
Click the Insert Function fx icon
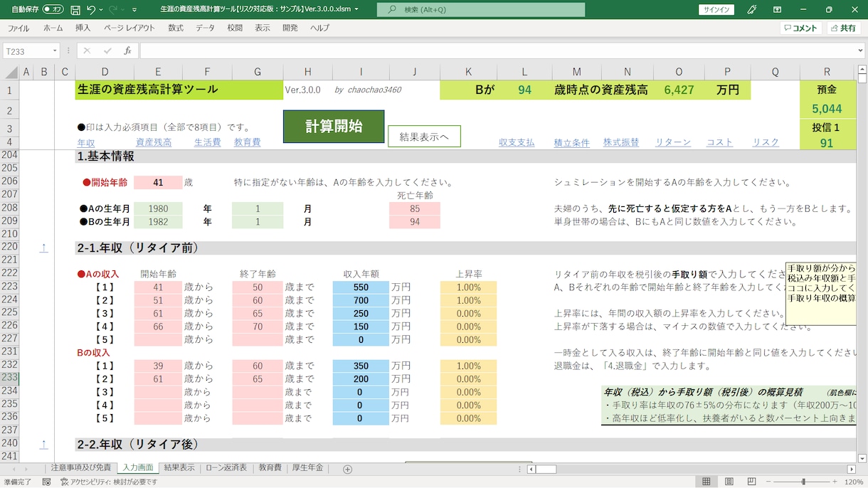pyautogui.click(x=127, y=51)
